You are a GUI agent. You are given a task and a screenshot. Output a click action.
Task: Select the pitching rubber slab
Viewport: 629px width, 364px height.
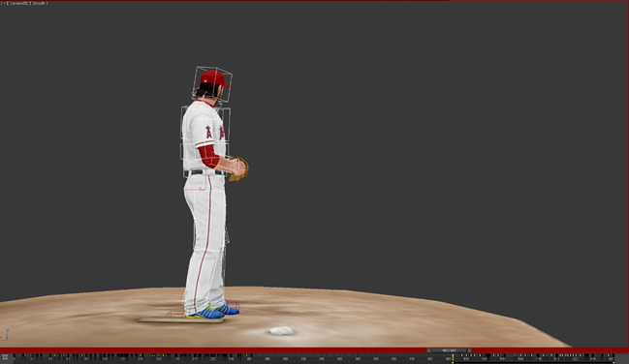coord(180,319)
